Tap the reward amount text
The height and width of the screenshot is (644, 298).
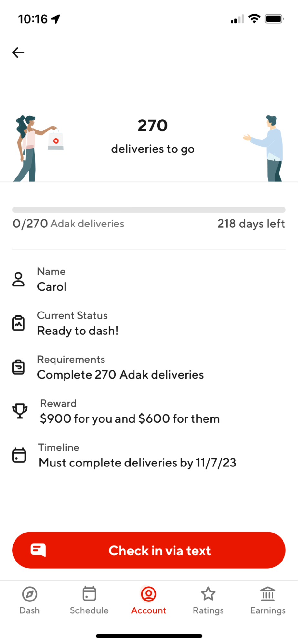coord(130,419)
